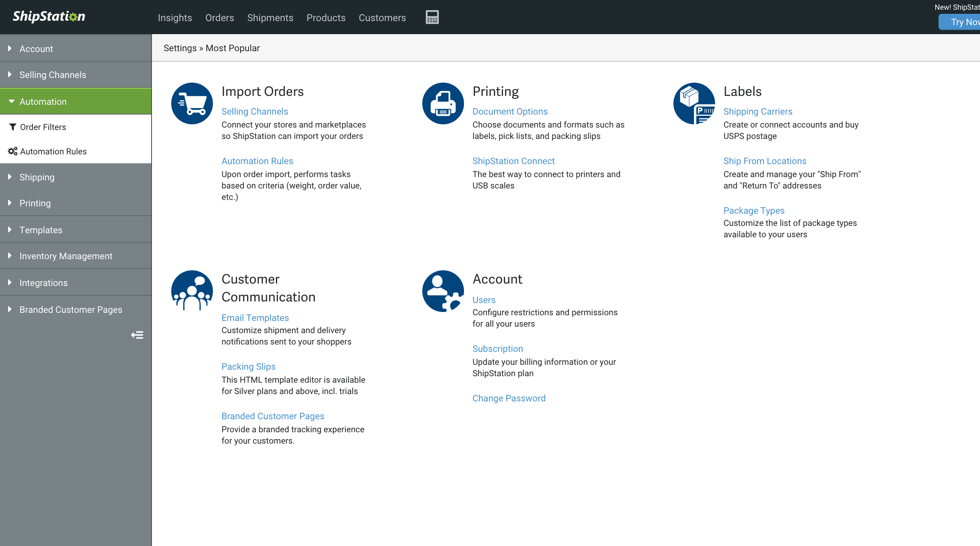980x546 pixels.
Task: Click the Try Now button
Action: (960, 22)
